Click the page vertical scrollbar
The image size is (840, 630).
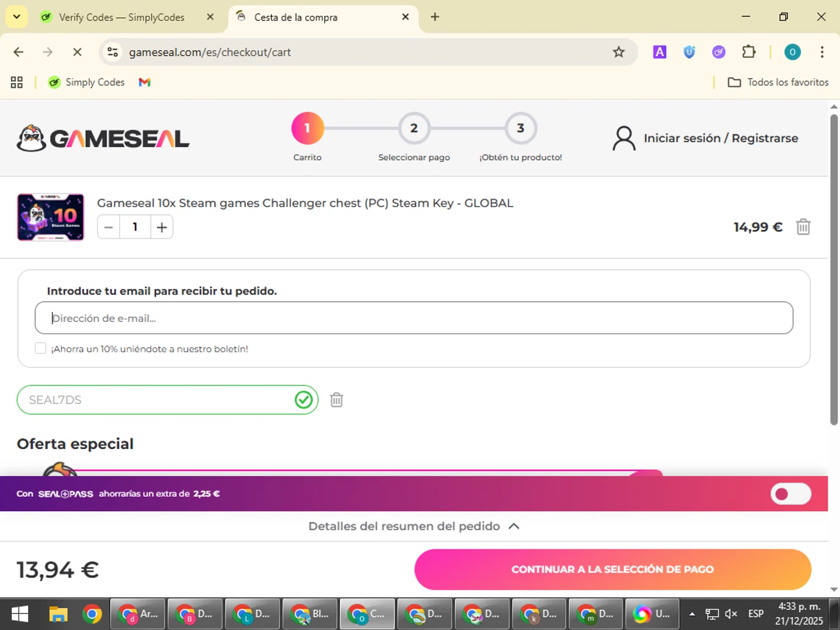coord(834,269)
